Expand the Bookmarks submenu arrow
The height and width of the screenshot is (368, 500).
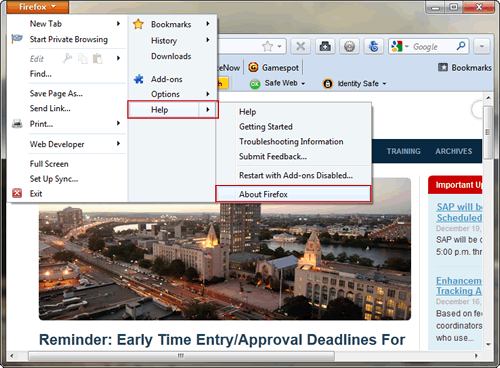tap(208, 24)
